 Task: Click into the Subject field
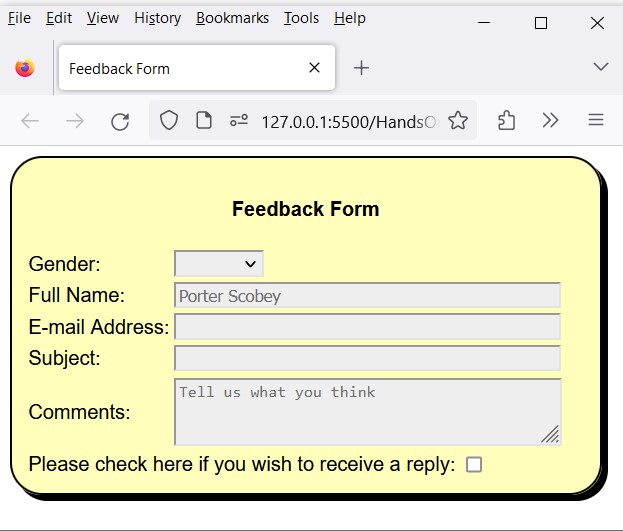368,358
